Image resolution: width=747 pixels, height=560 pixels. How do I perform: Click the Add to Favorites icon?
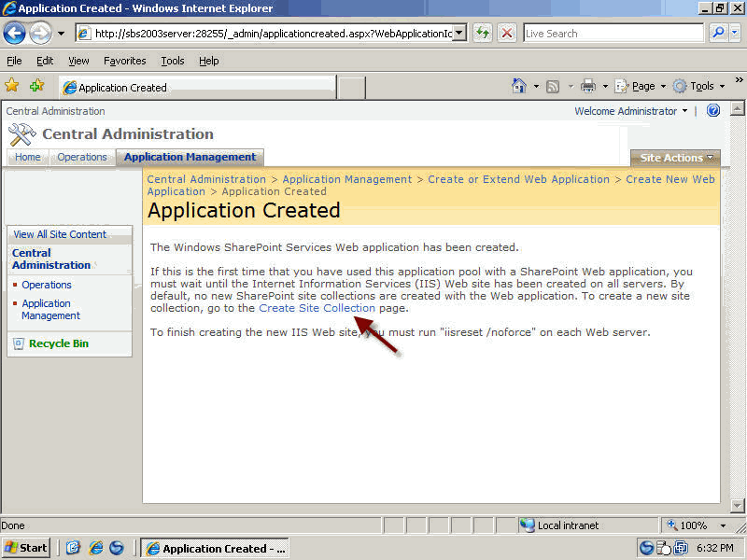(x=36, y=86)
